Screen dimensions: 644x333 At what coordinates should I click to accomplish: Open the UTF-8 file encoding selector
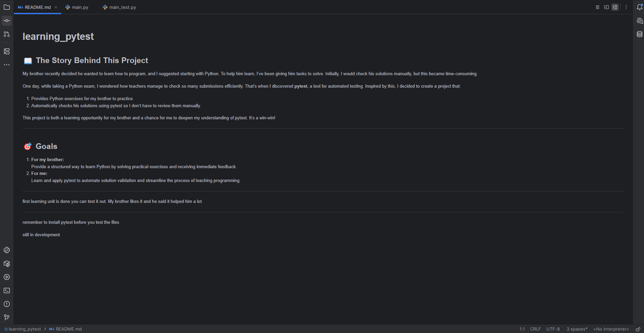[553, 329]
